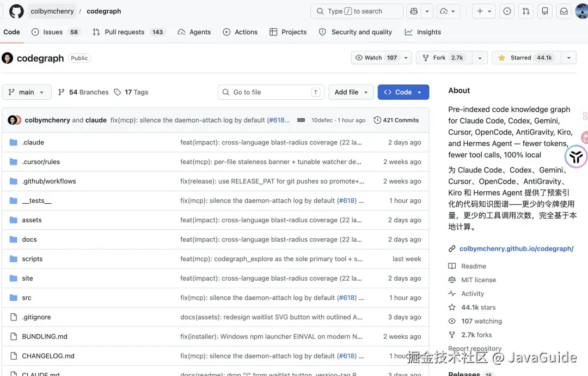Open the cloud agent dropdown in header
588x376 pixels.
(x=448, y=11)
